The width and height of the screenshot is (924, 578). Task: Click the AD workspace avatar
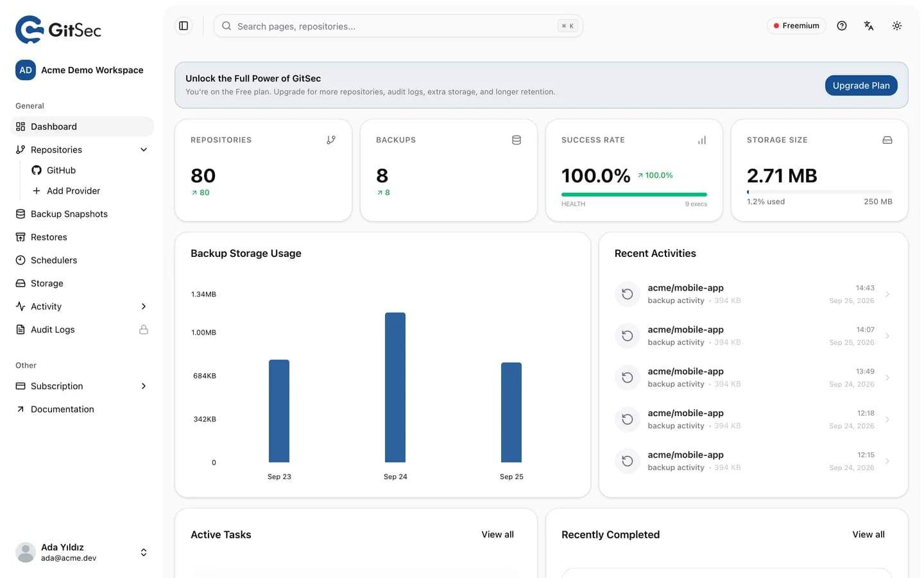(x=26, y=70)
